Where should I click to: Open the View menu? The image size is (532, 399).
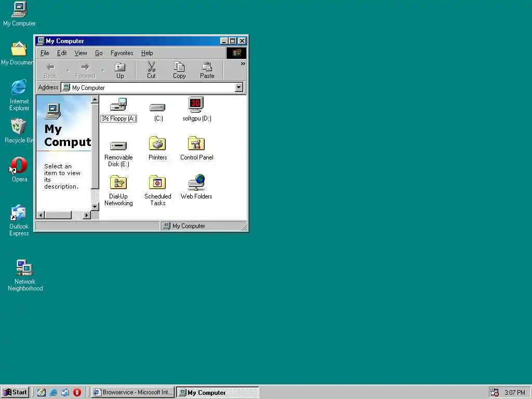[x=81, y=53]
